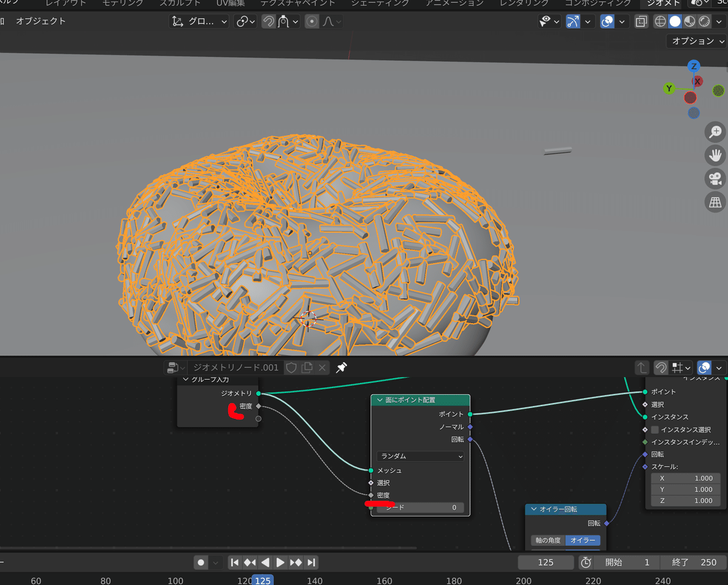Screen dimensions: 728x585
Task: Click the current frame field showing 125
Action: (545, 563)
